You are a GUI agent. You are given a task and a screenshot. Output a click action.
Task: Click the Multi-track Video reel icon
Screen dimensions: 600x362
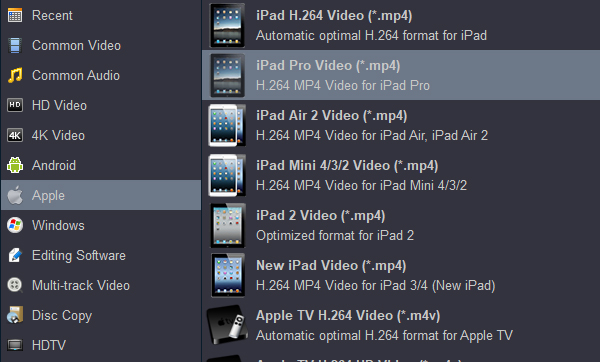(x=15, y=285)
